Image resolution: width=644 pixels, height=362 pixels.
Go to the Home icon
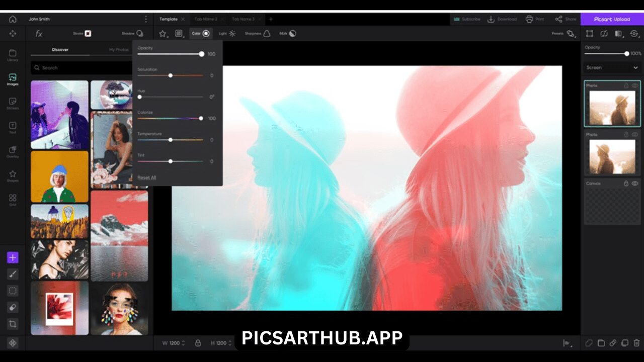pos(13,19)
